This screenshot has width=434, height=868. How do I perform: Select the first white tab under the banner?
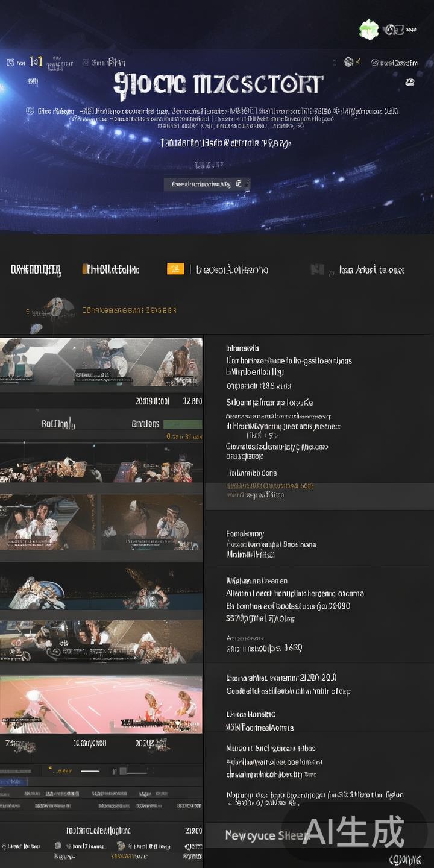pos(36,270)
